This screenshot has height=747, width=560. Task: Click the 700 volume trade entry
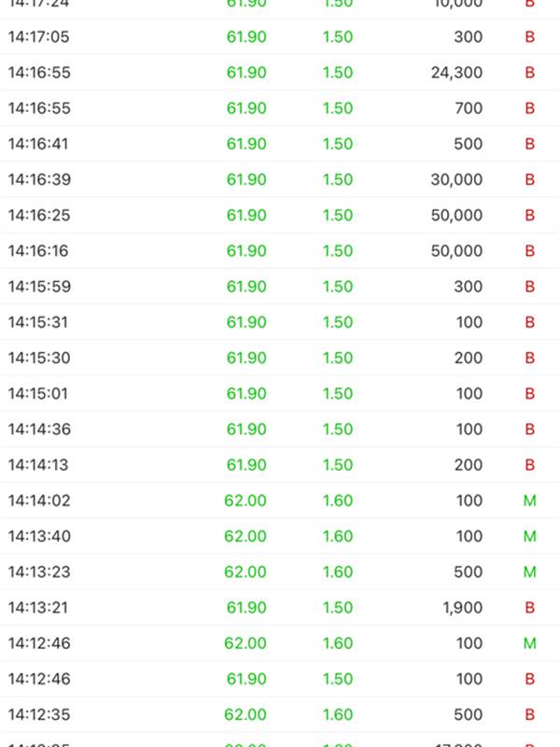coord(469,108)
